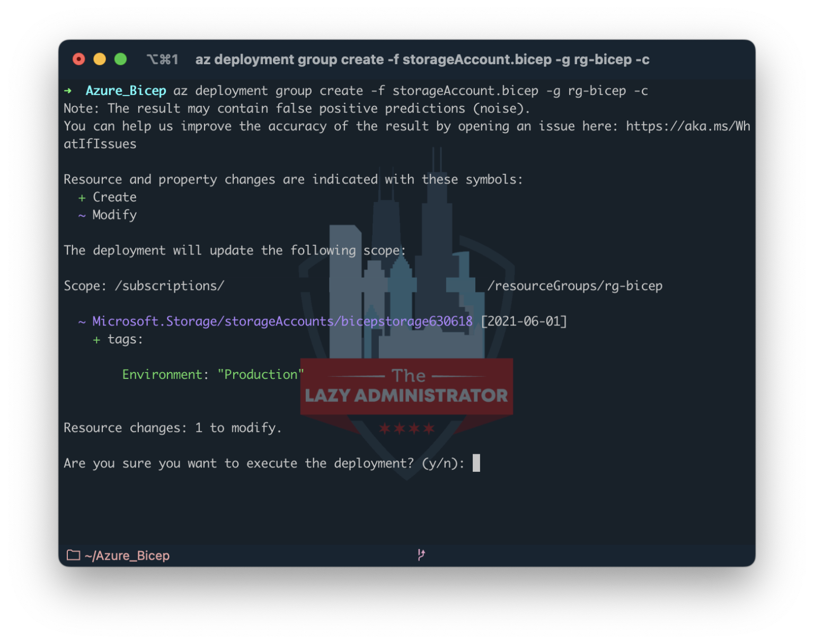Click the 'Resource and property changes' line
This screenshot has height=644, width=814.
[293, 180]
